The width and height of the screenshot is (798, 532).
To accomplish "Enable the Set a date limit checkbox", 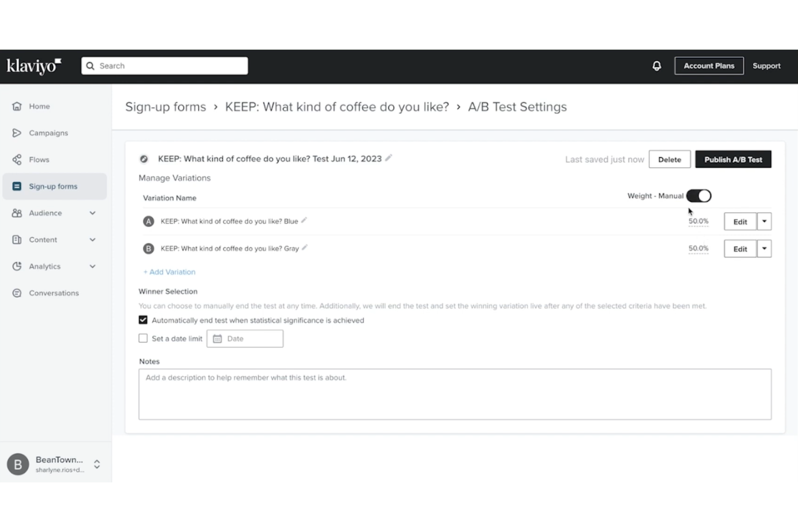I will [x=143, y=338].
